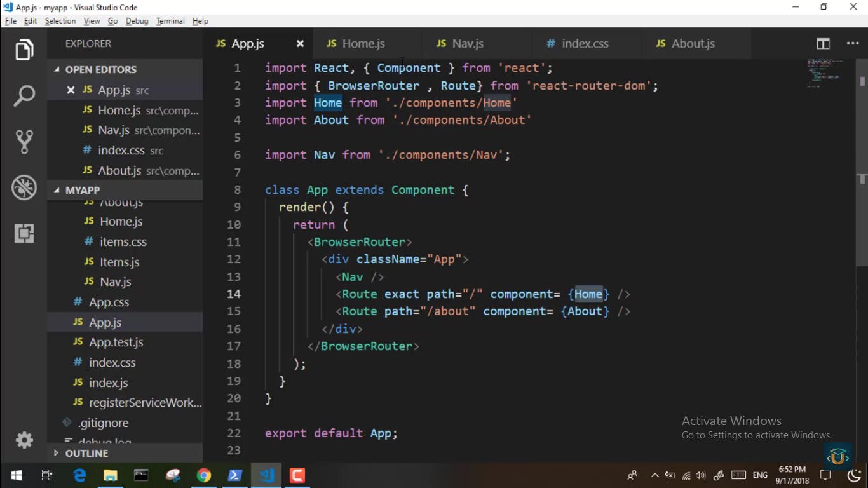Open the Go menu
Image resolution: width=868 pixels, height=488 pixels.
point(112,21)
